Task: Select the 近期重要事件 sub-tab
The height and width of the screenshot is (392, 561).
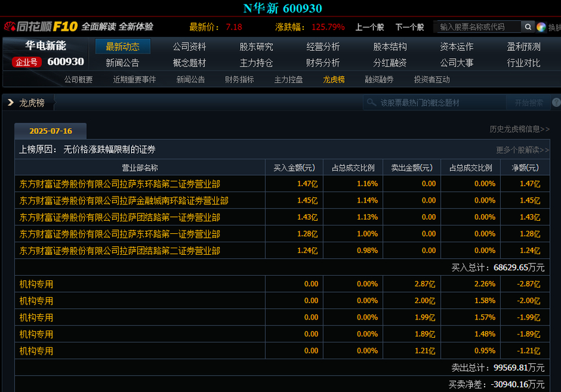Action: point(135,80)
